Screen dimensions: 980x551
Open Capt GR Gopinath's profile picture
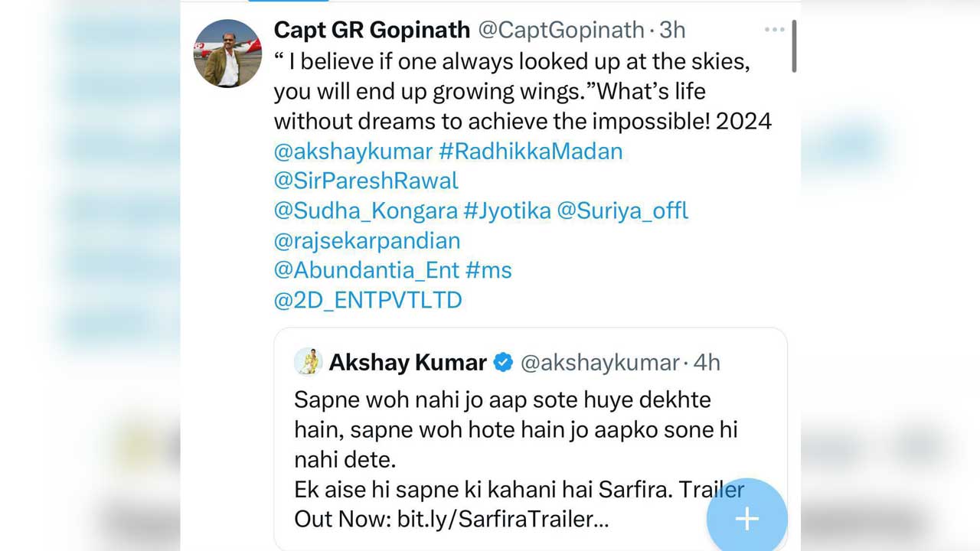click(x=227, y=54)
